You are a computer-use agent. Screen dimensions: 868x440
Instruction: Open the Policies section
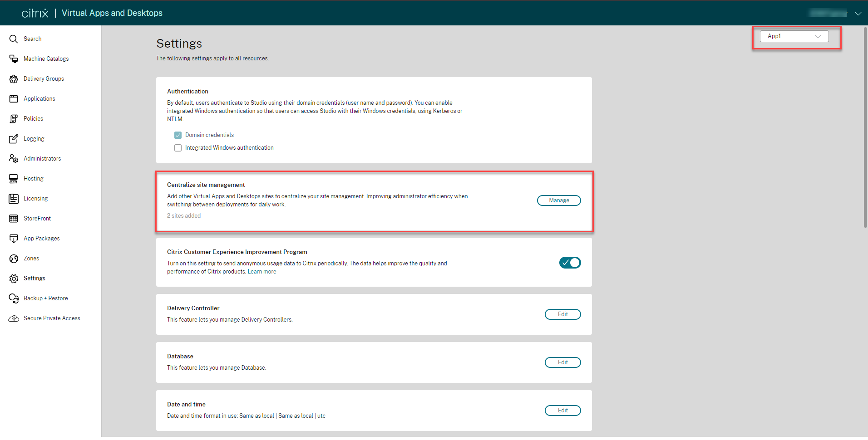pos(33,118)
